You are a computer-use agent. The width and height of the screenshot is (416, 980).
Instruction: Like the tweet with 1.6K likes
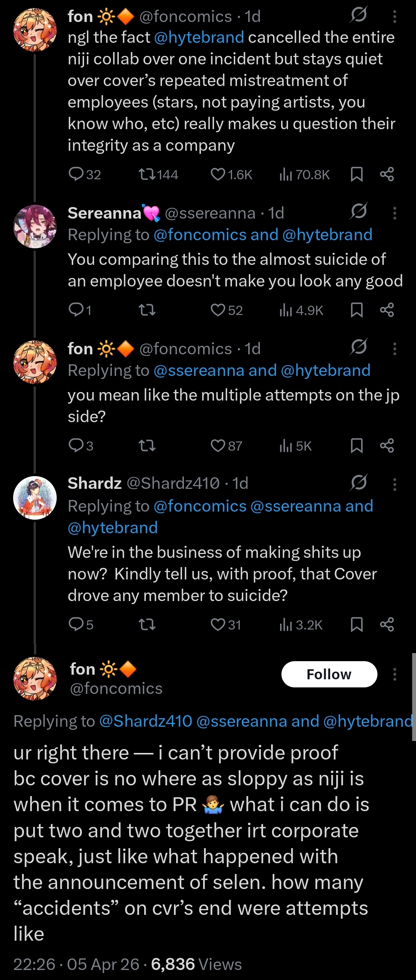pos(218,175)
